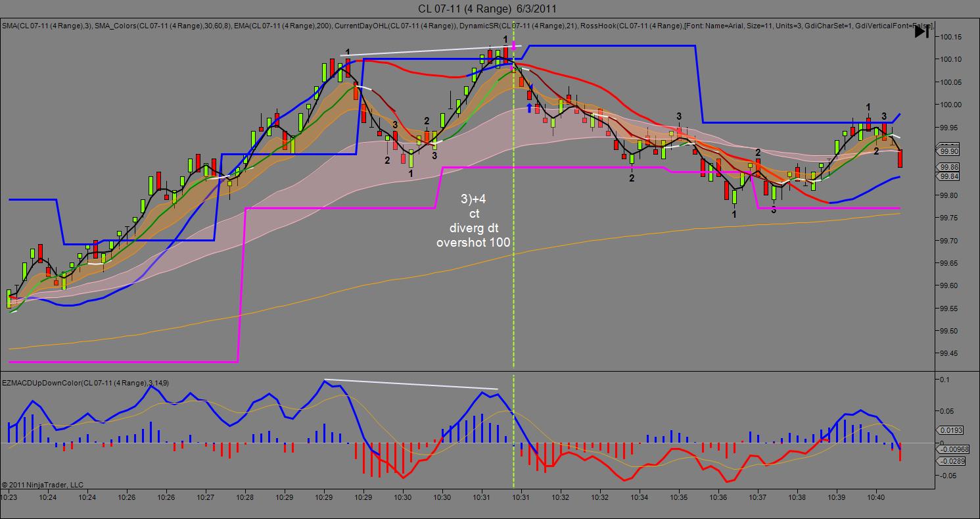Click the 'diverg dt' annotation text
Screen dimensions: 980x519
point(474,229)
